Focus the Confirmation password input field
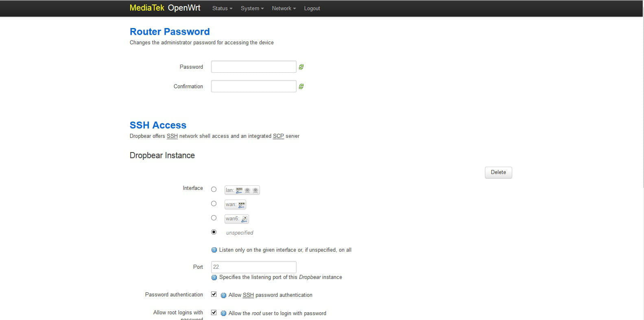644x320 pixels. pos(253,86)
